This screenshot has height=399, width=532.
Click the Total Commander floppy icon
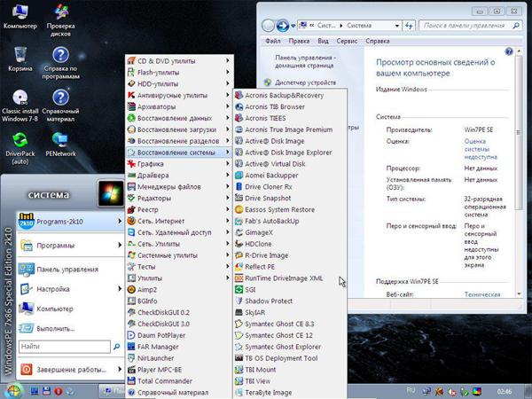131,381
